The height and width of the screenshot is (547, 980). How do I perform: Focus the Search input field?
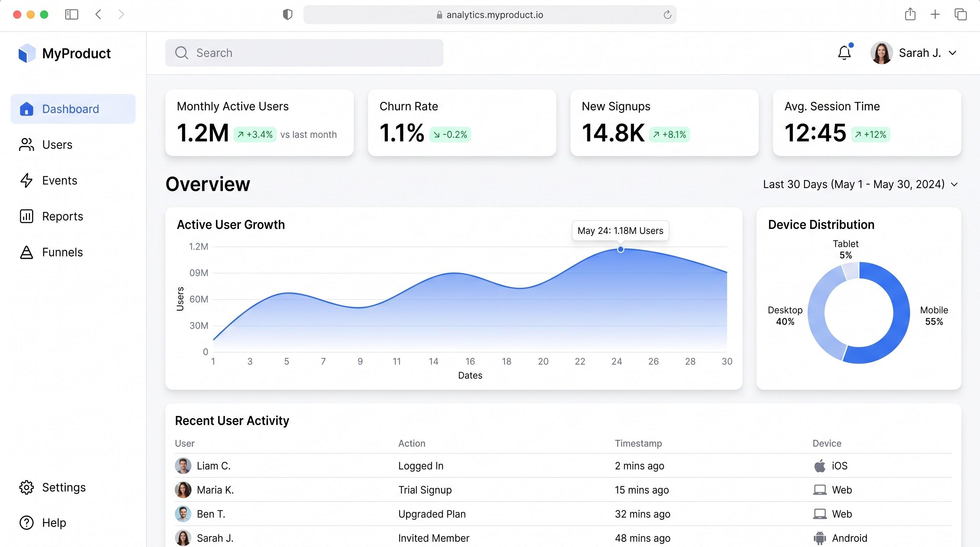(x=304, y=53)
